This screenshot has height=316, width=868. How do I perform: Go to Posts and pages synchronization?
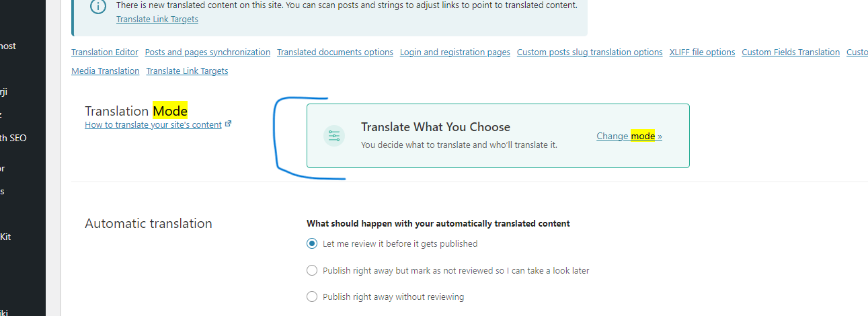tap(208, 52)
